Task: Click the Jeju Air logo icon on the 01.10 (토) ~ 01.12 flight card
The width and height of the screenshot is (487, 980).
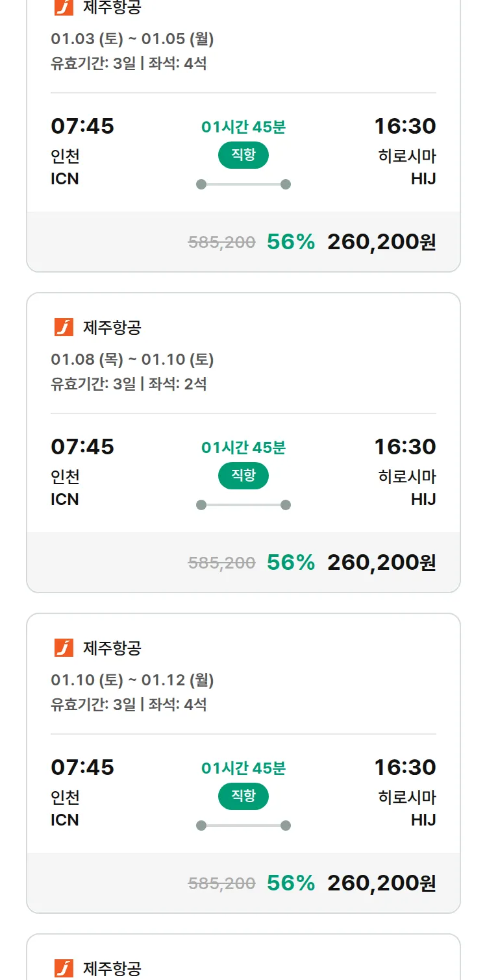Action: pos(64,648)
